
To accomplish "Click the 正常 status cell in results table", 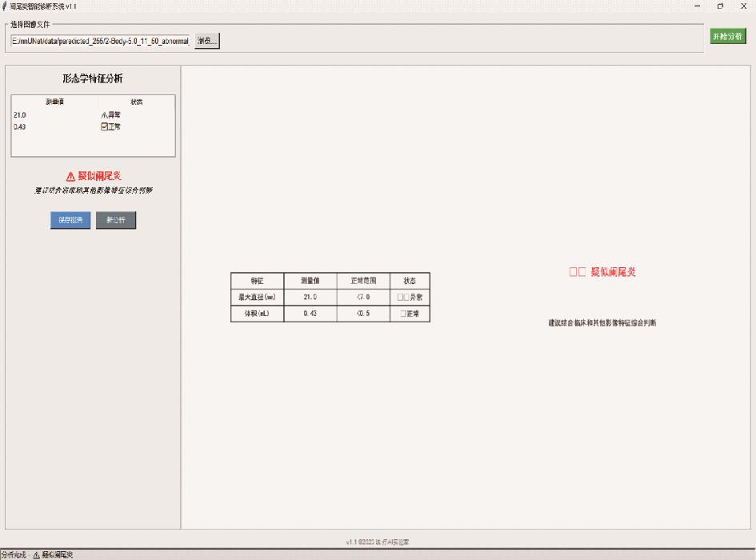I will pos(410,314).
